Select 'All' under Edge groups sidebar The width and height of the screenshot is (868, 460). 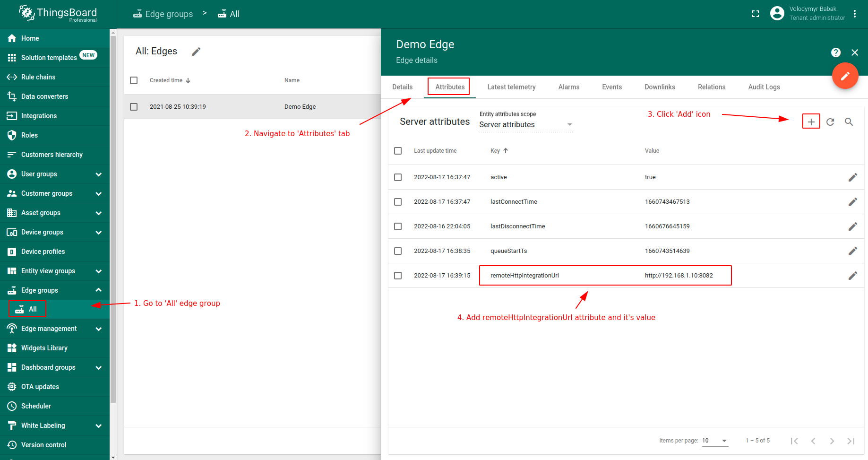[x=55, y=309]
